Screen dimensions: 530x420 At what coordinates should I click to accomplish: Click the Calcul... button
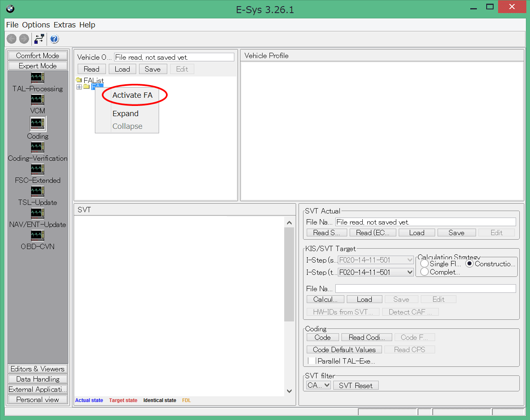[x=326, y=299]
